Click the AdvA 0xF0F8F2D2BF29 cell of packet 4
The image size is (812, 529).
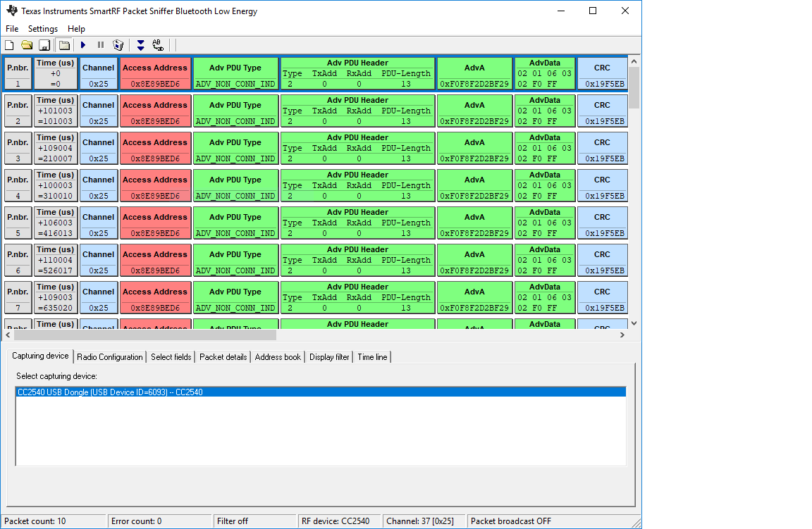coord(474,185)
